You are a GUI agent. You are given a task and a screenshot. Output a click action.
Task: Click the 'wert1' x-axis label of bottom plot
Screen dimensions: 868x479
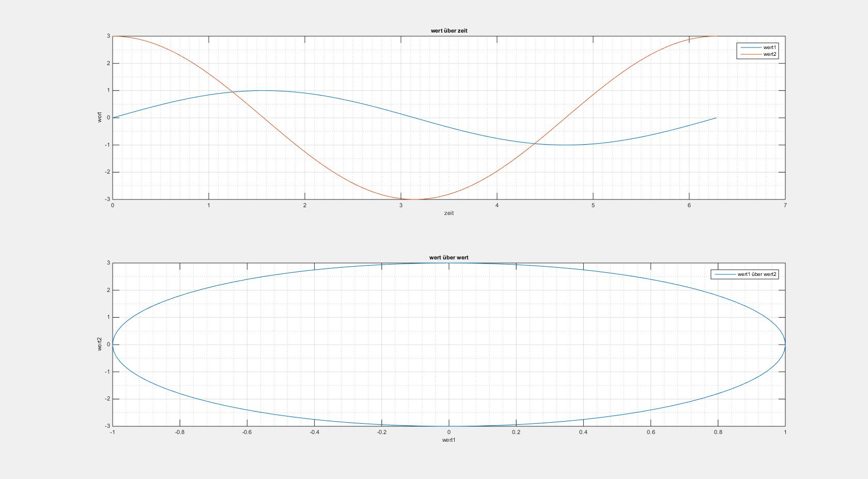click(x=448, y=440)
